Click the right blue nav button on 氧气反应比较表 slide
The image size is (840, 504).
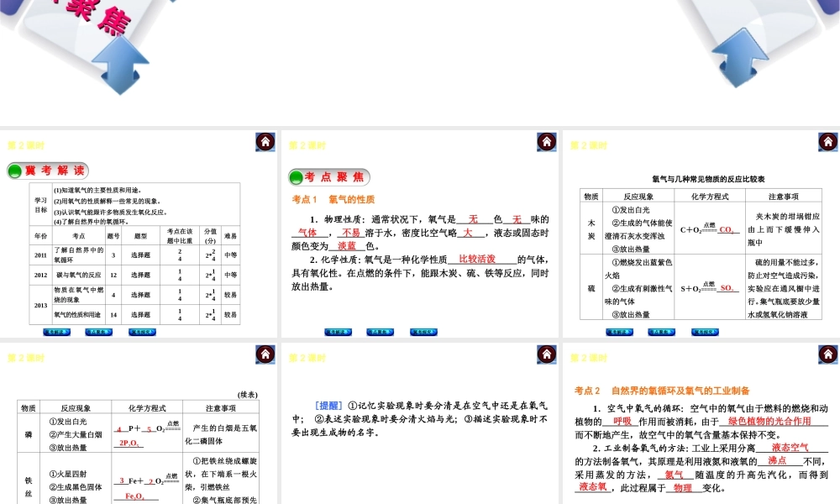705,332
